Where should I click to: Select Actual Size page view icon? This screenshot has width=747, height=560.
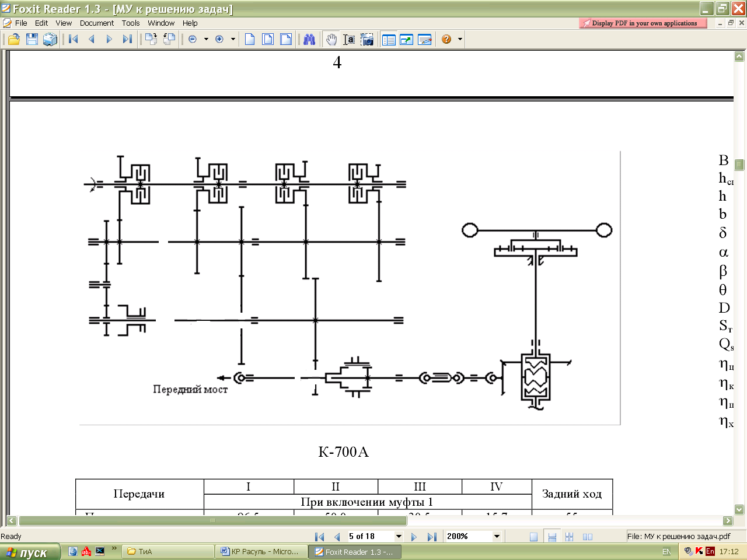(x=250, y=39)
